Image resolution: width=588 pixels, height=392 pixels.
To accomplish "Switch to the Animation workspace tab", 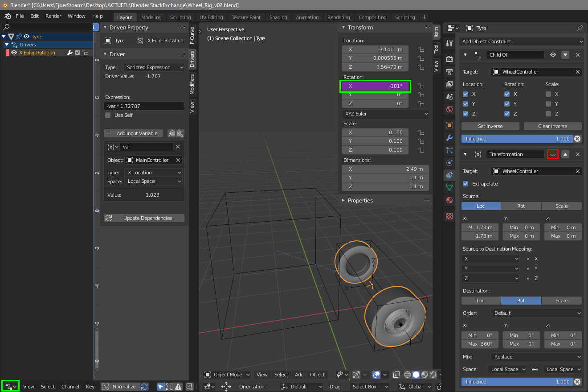I will (307, 17).
